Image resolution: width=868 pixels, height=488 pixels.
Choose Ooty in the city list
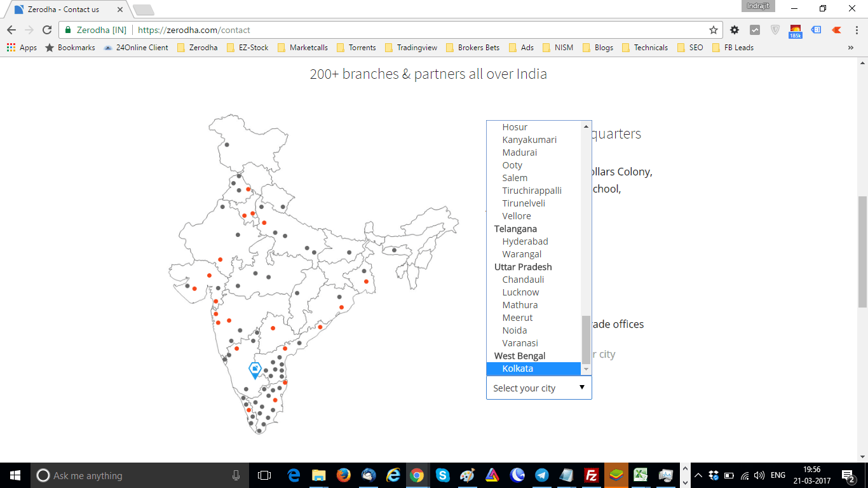coord(534,165)
